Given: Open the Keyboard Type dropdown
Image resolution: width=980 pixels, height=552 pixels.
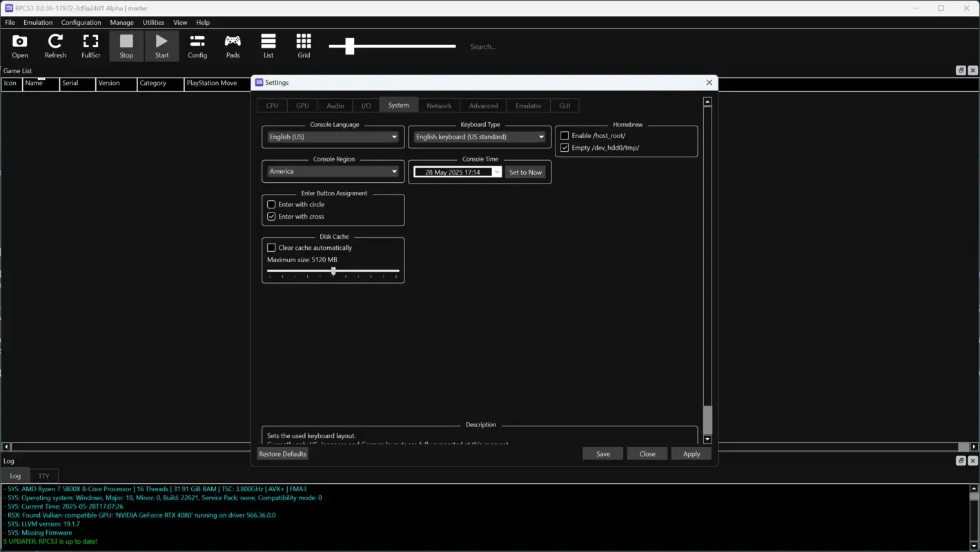Looking at the screenshot, I should [x=480, y=137].
